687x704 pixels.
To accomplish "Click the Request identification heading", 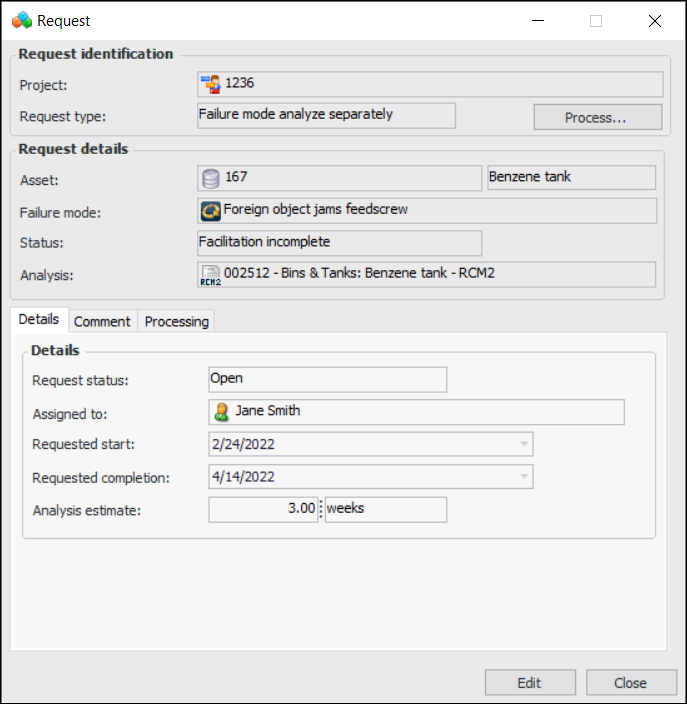I will click(96, 54).
